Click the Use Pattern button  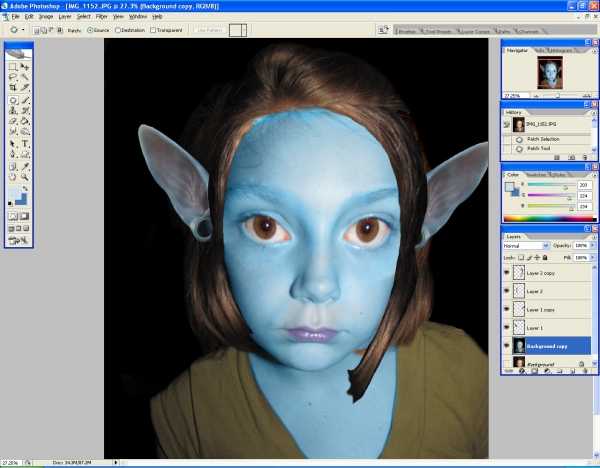point(210,30)
